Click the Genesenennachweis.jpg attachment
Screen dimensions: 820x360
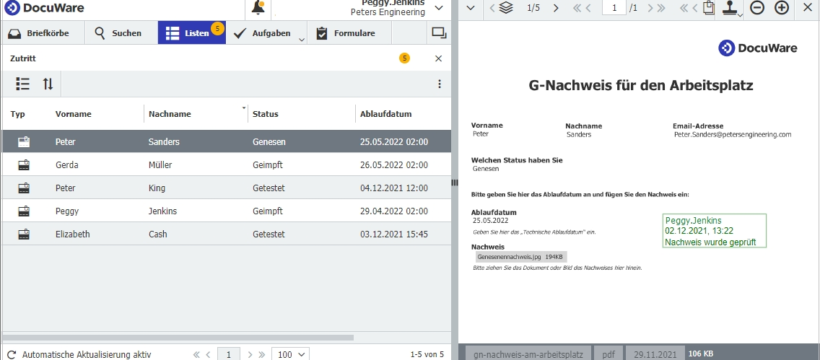point(521,257)
